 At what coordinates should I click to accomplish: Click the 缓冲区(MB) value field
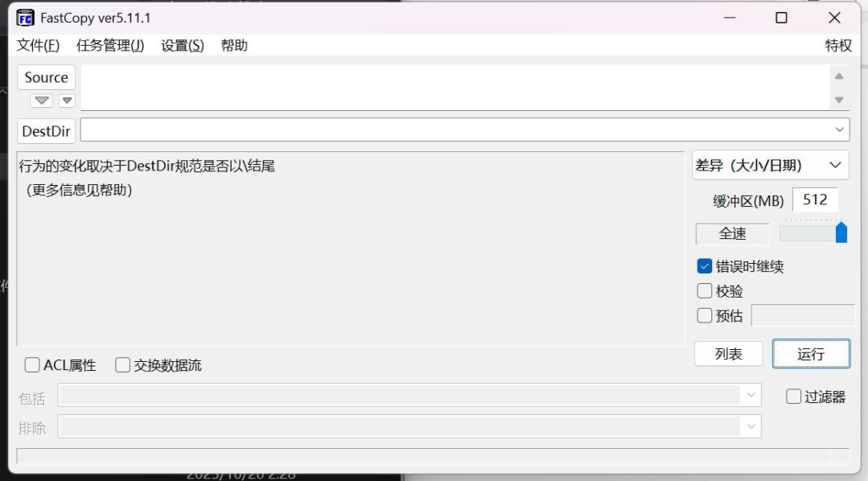point(815,199)
